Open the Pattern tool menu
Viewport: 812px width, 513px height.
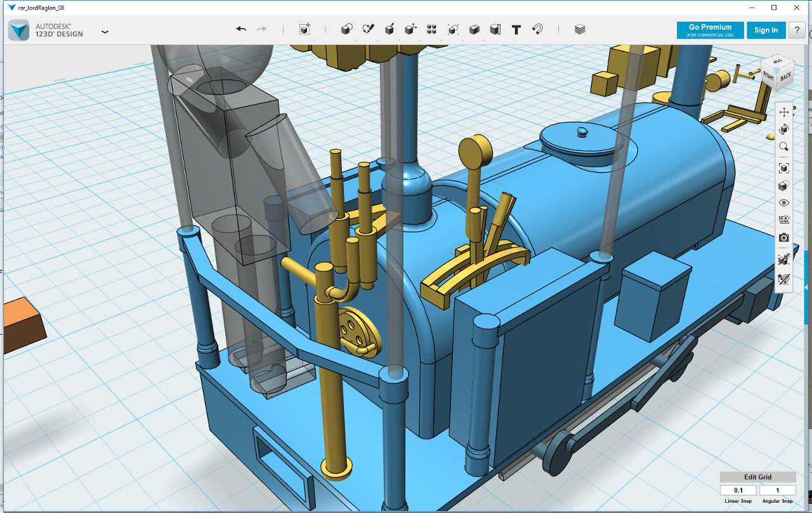pos(431,29)
